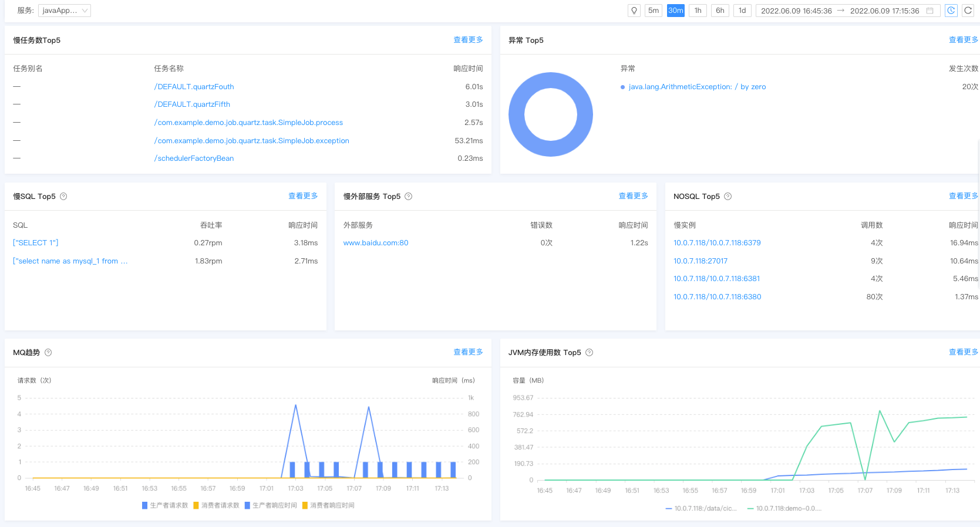
Task: Click the 调用数 column header
Action: [x=871, y=225]
